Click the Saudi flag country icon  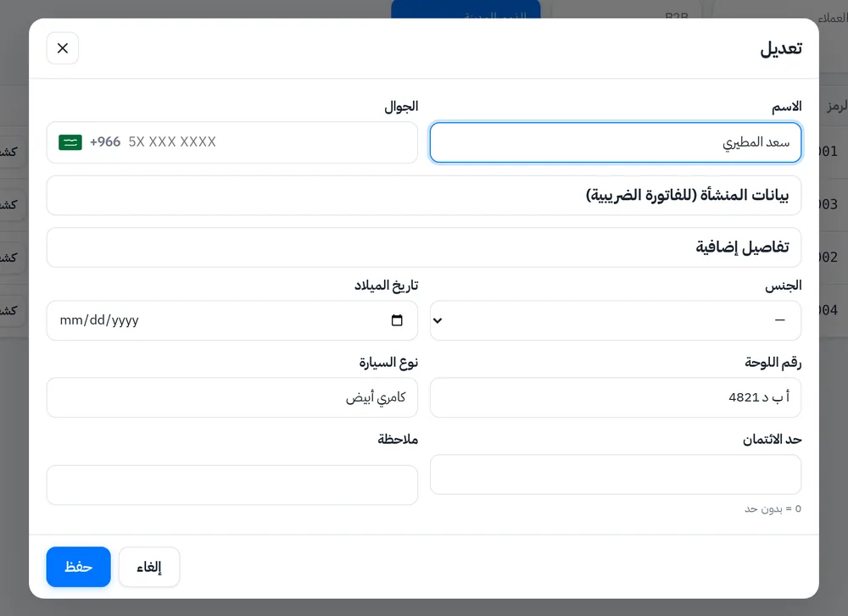click(x=70, y=142)
